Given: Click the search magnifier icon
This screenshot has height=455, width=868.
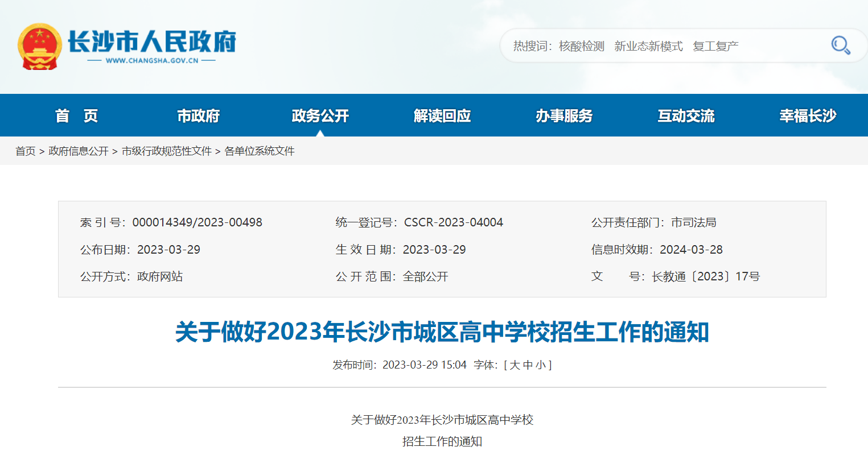Looking at the screenshot, I should [x=841, y=45].
